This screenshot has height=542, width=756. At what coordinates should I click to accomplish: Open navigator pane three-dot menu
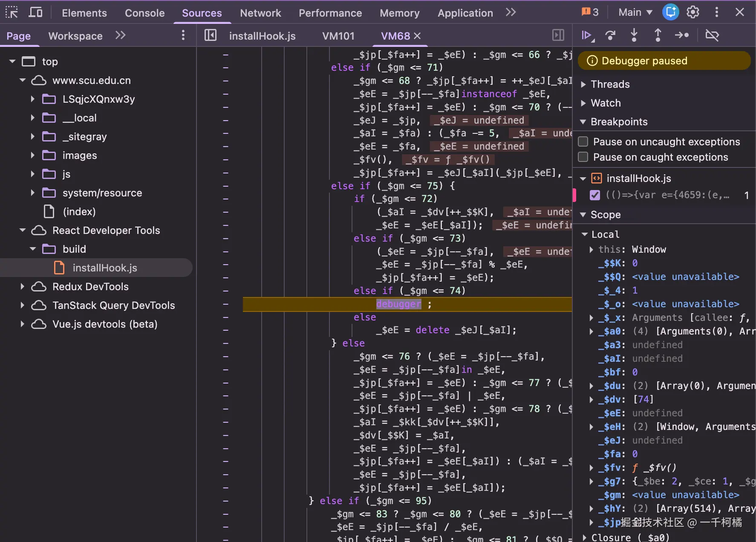pos(183,35)
